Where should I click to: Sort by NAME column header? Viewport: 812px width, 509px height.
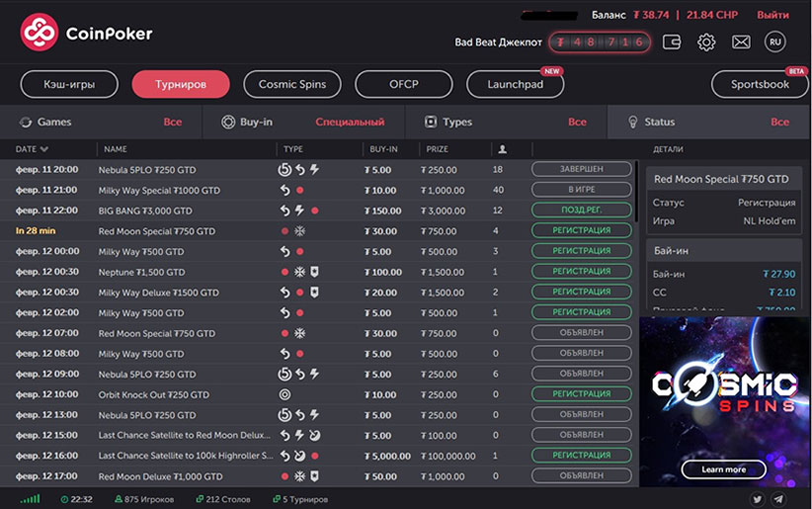[x=115, y=149]
